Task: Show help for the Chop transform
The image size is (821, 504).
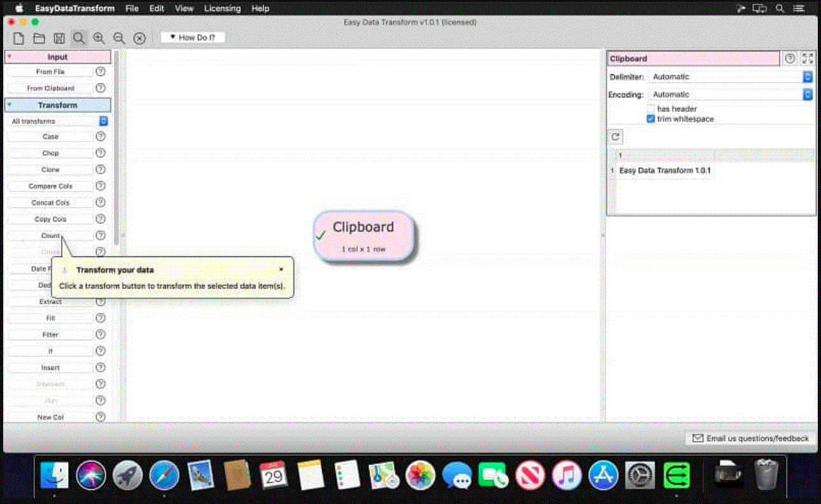Action: click(101, 153)
